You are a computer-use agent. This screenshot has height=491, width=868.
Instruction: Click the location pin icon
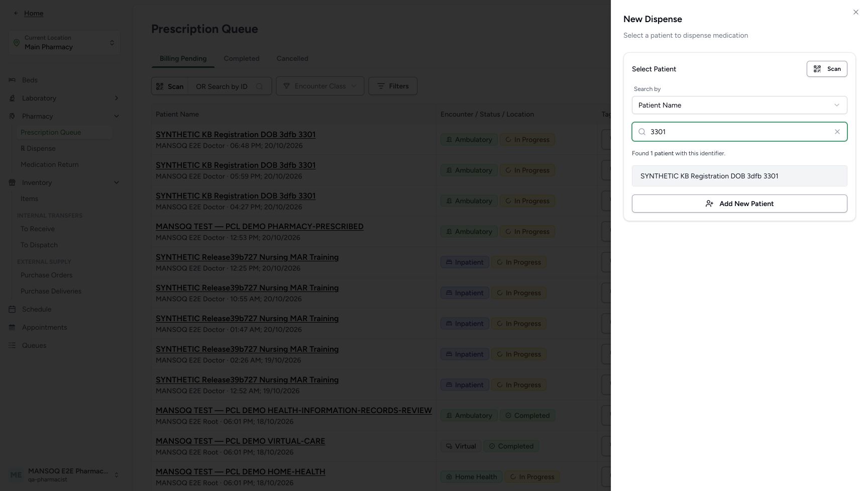pos(17,43)
